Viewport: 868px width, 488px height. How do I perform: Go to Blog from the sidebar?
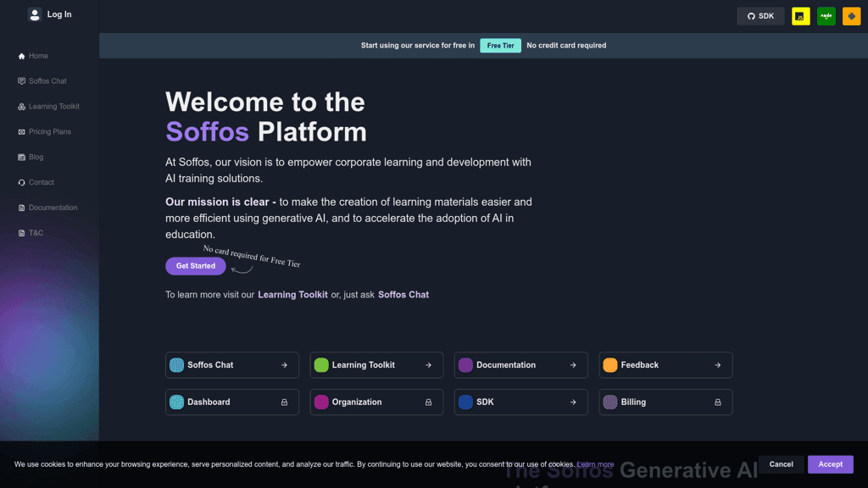tap(36, 157)
